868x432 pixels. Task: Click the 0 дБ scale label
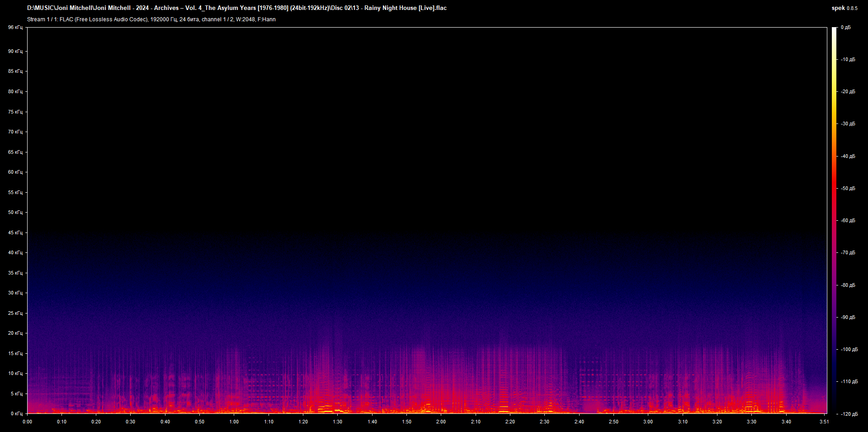pyautogui.click(x=845, y=28)
